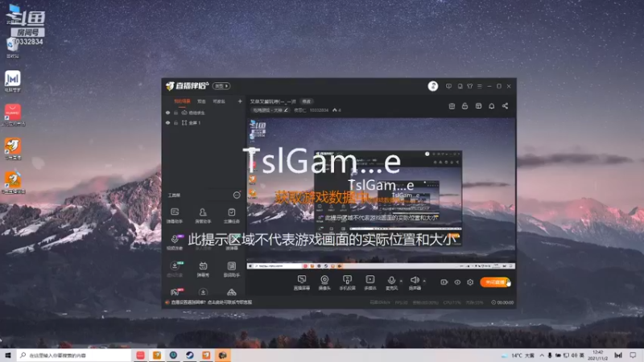This screenshot has height=362, width=644.
Task: Open the skin (shirt) icon in title bar
Action: [469, 86]
